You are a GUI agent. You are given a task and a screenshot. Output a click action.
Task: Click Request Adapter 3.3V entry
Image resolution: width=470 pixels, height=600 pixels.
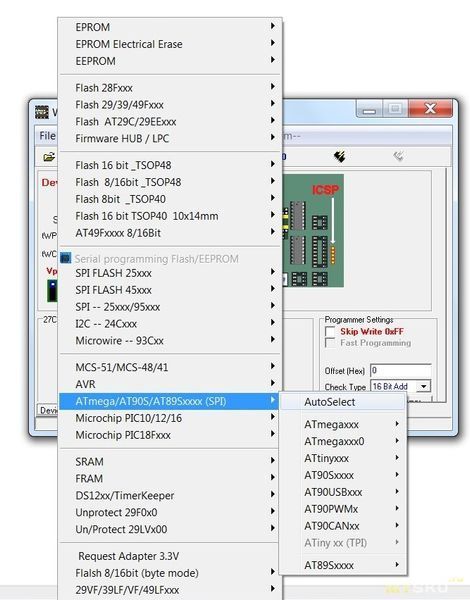pos(170,556)
